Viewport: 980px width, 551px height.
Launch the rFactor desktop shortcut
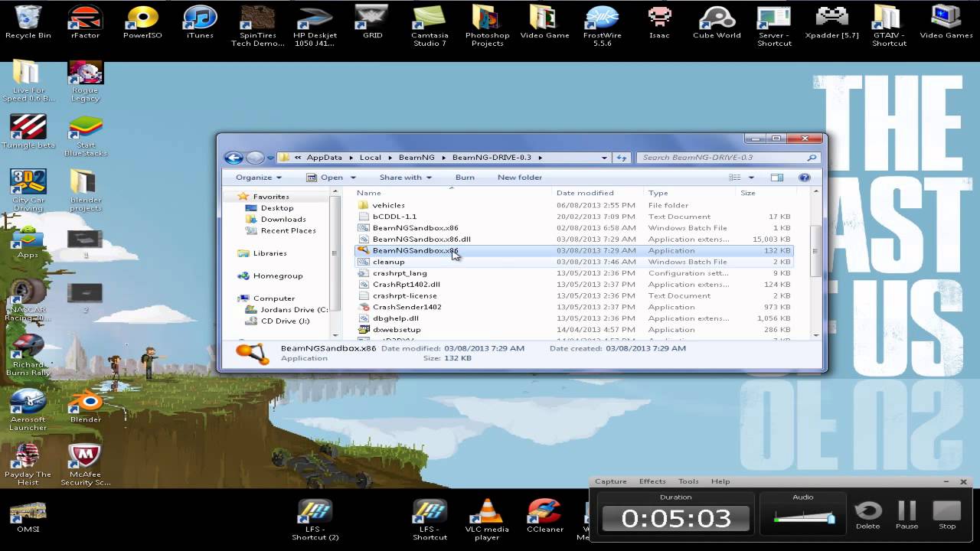coord(85,21)
